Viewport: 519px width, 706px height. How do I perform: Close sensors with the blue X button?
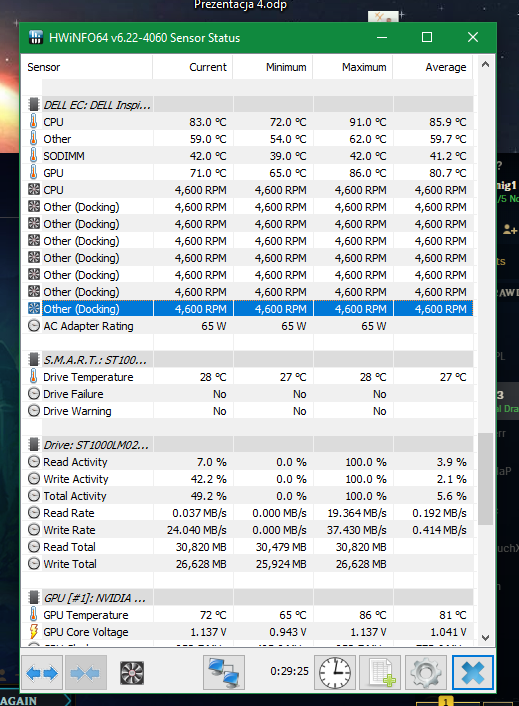click(x=473, y=673)
